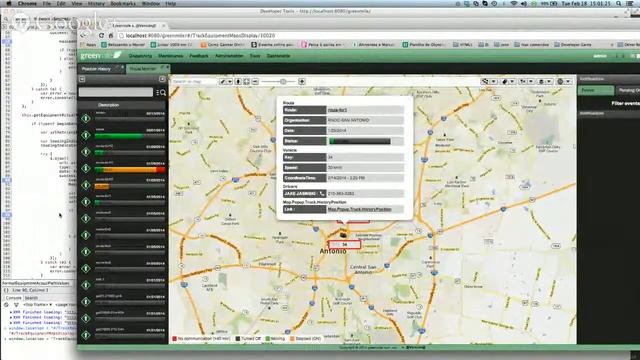Select the Pending tab in Notifications panel
640x360 pixels.
pyautogui.click(x=629, y=90)
